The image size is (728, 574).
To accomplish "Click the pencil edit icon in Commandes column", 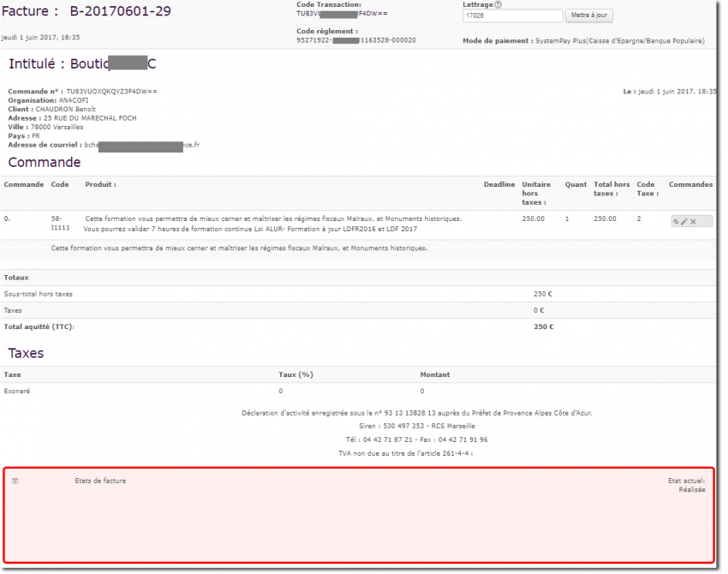I will click(683, 221).
